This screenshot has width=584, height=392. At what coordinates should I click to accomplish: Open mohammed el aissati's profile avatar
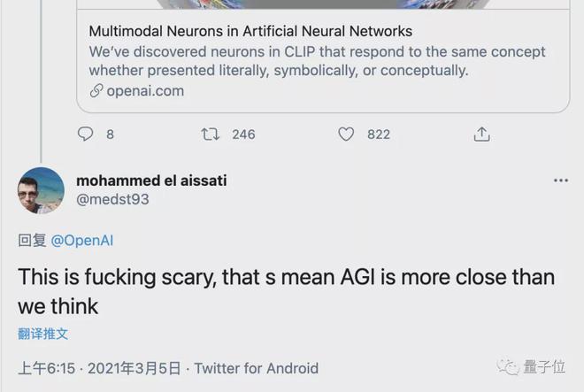click(41, 190)
